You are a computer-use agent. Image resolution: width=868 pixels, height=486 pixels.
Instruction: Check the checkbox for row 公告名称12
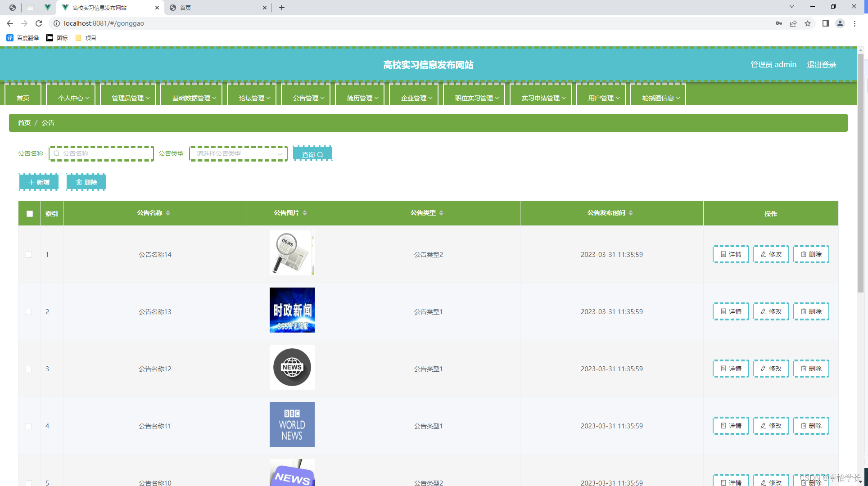point(29,369)
